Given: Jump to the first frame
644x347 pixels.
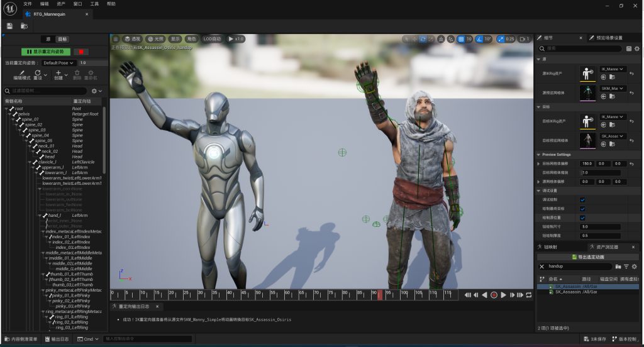Looking at the screenshot, I should pos(468,295).
